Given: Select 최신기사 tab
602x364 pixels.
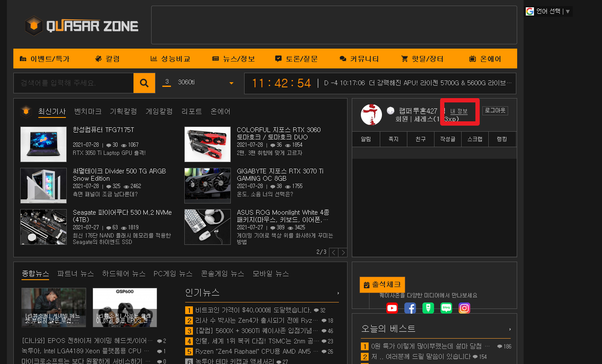Looking at the screenshot, I should point(52,111).
